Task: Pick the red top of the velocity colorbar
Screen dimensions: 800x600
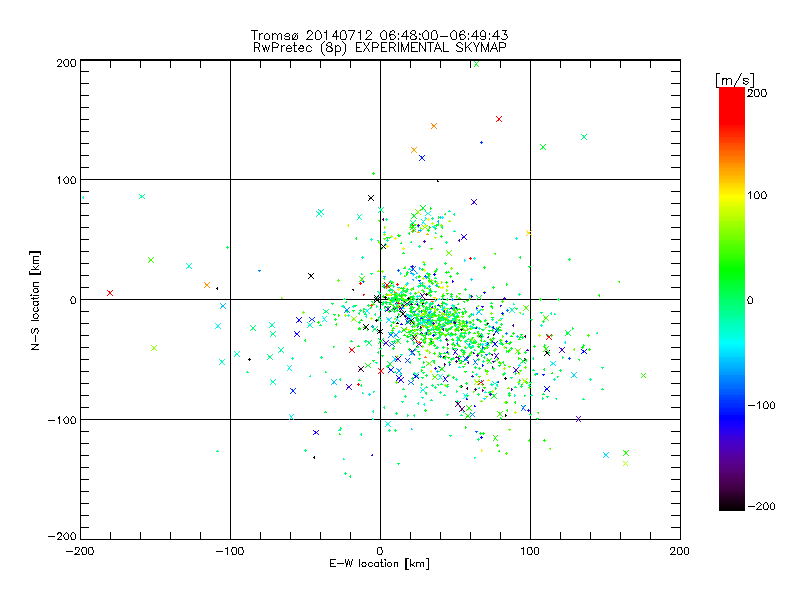Action: (732, 94)
